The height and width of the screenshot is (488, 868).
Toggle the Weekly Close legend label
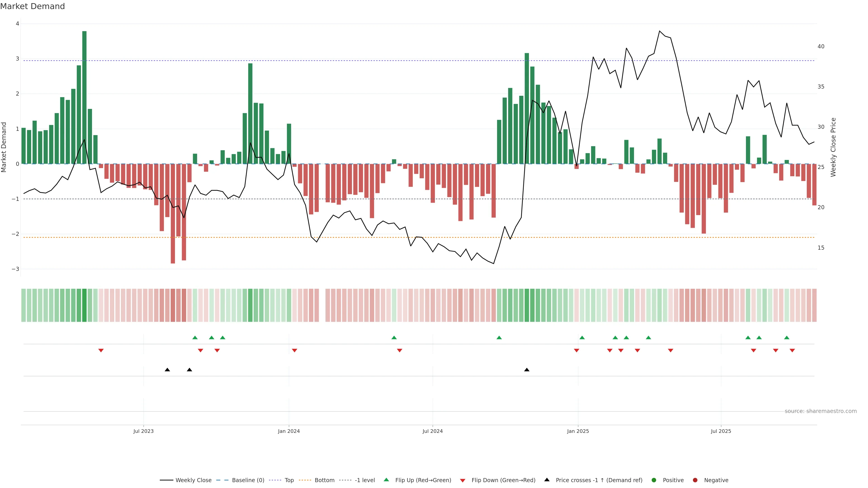193,480
